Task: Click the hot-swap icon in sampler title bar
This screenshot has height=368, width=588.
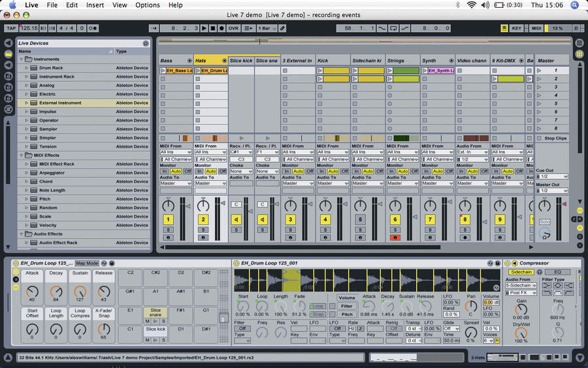Action: (x=490, y=263)
